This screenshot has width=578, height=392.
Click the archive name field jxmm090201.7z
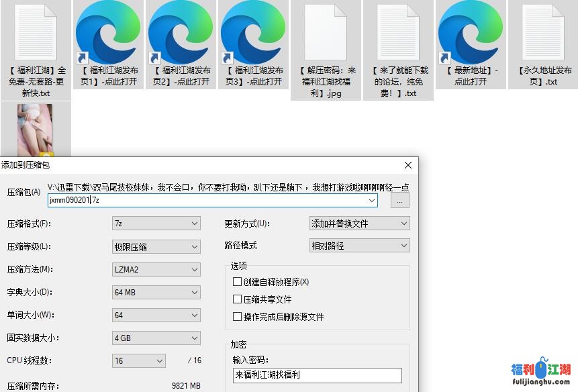[208, 200]
